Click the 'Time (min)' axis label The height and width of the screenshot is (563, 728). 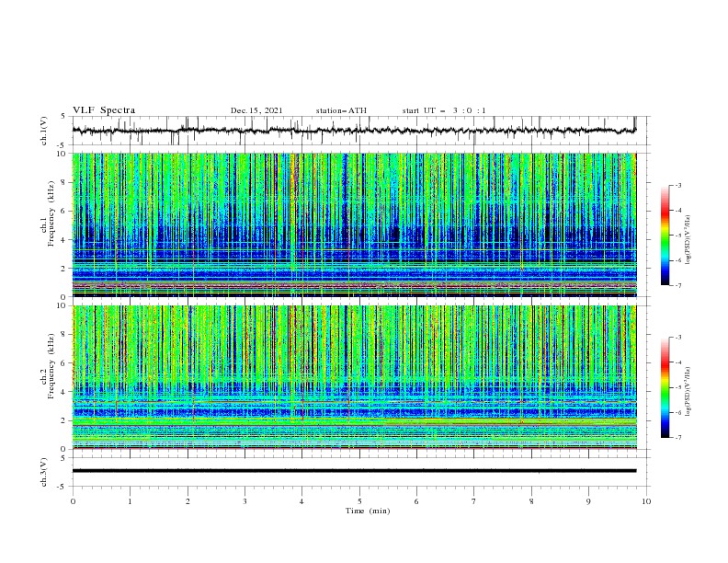pyautogui.click(x=368, y=511)
